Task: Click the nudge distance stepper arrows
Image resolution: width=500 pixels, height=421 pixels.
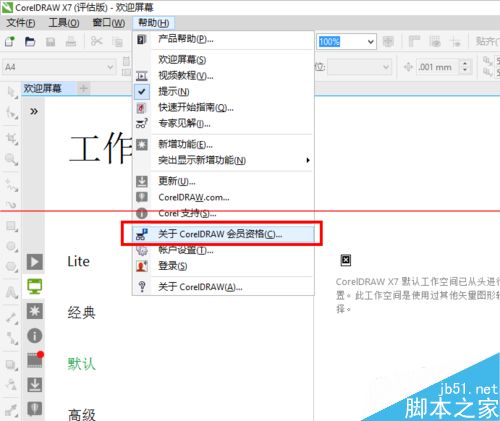Action: pos(465,67)
